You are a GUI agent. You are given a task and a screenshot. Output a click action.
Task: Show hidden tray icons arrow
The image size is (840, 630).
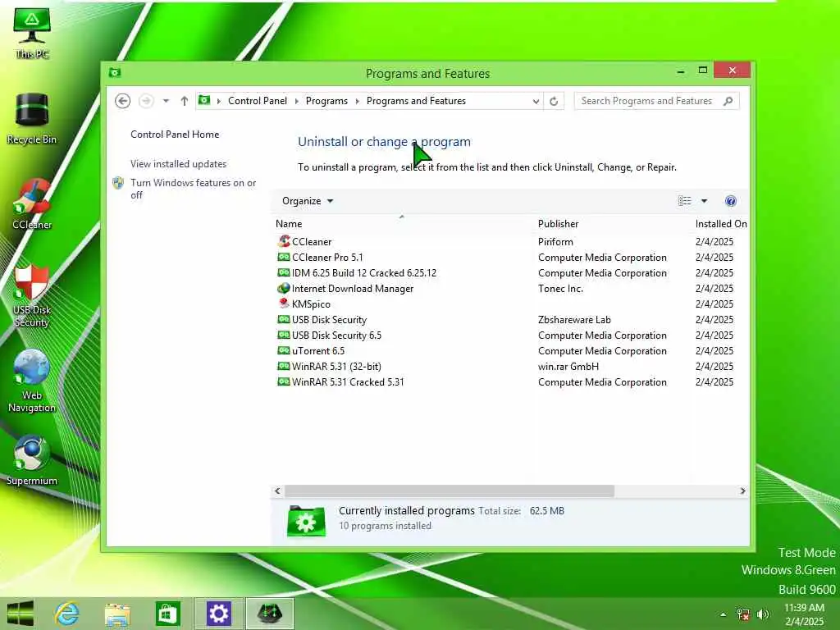pos(724,614)
